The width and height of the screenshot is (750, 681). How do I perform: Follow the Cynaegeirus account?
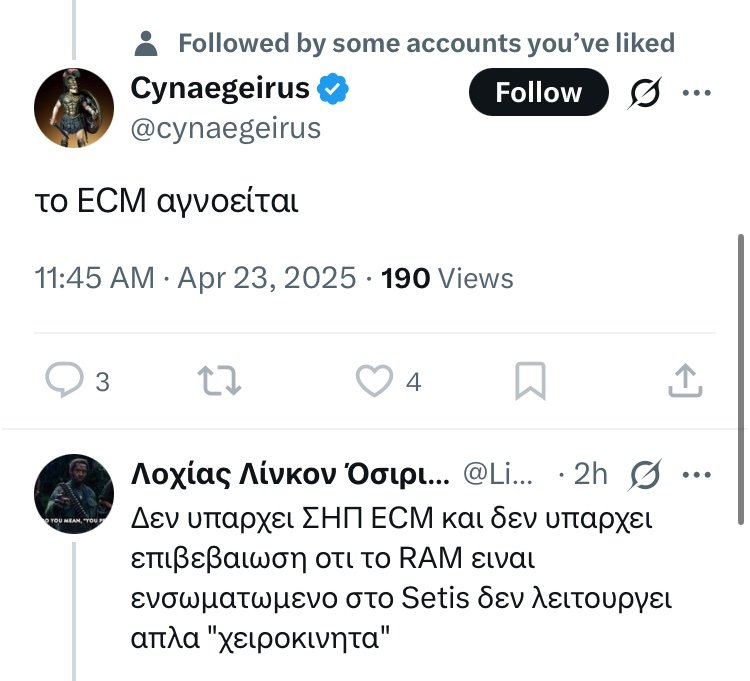pos(538,93)
